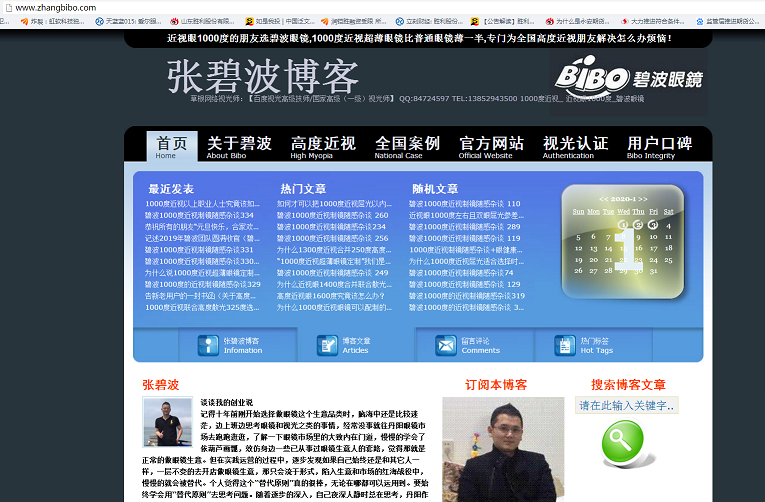
Task: Open random article 碧波1000度近视制镜随感杂谈 129
Action: [464, 284]
